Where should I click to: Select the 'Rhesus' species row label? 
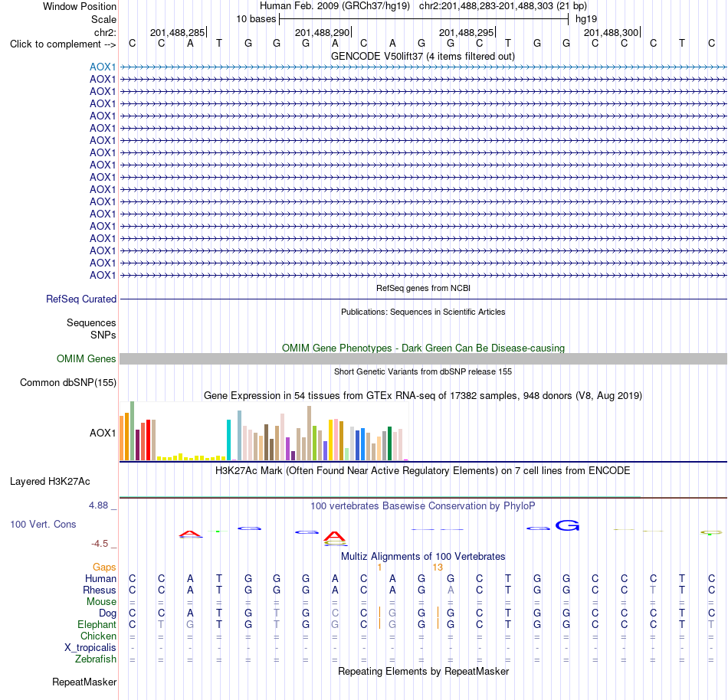[100, 590]
